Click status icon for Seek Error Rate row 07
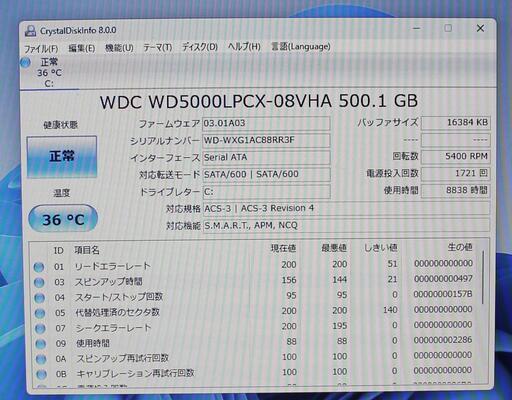This screenshot has height=400, width=512. point(40,328)
